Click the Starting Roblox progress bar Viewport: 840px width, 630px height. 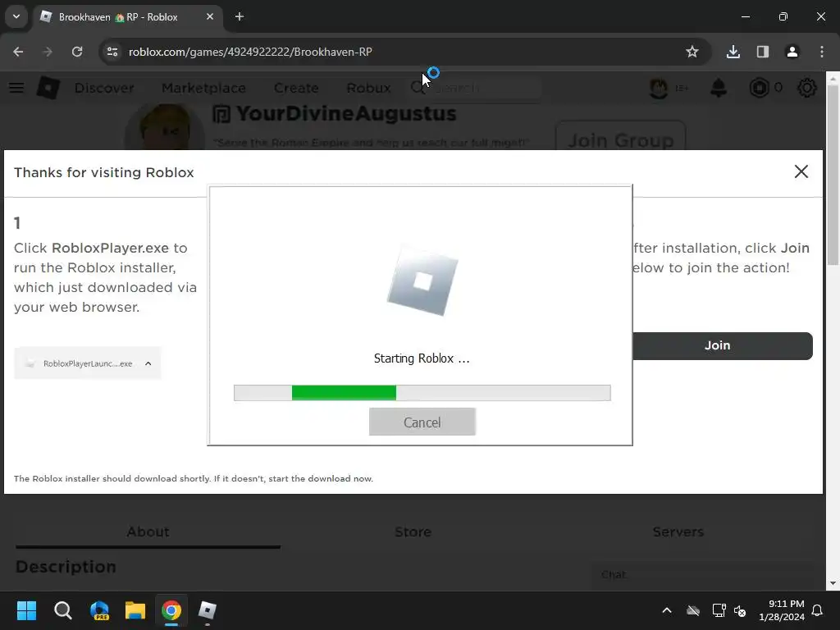coord(422,393)
